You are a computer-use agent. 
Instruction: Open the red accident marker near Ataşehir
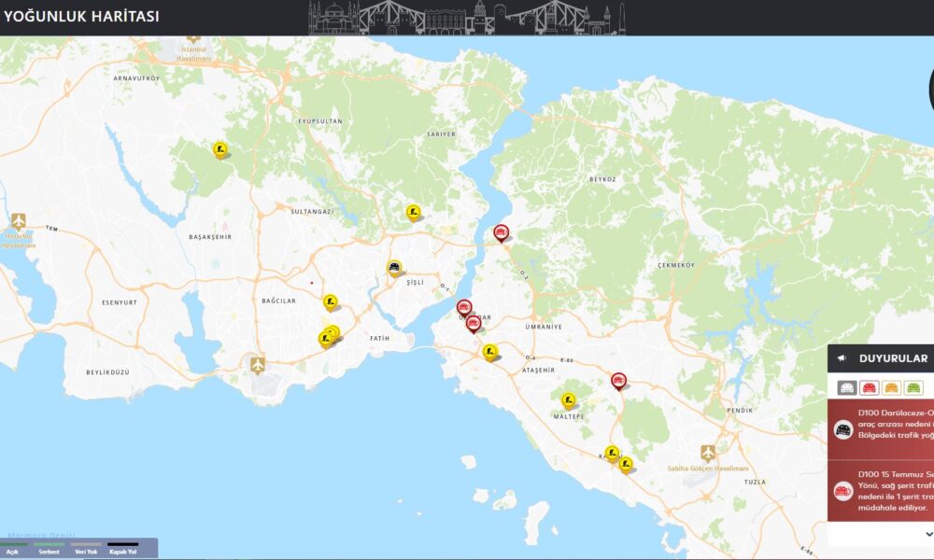[617, 380]
